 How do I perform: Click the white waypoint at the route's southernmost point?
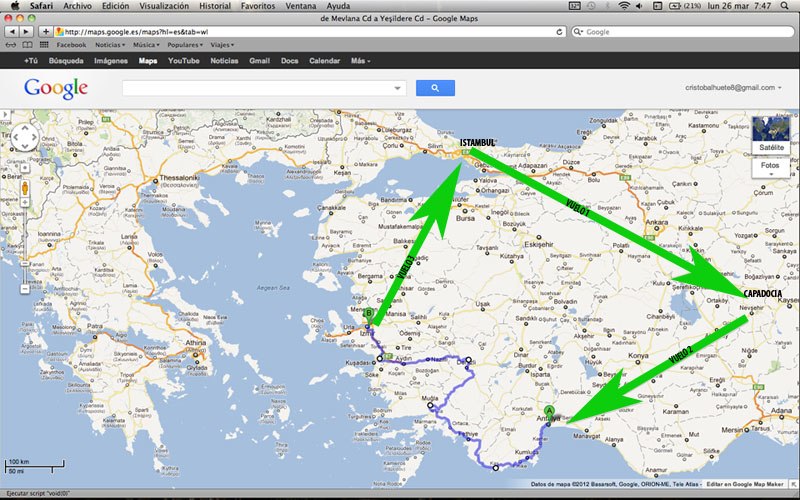point(495,467)
